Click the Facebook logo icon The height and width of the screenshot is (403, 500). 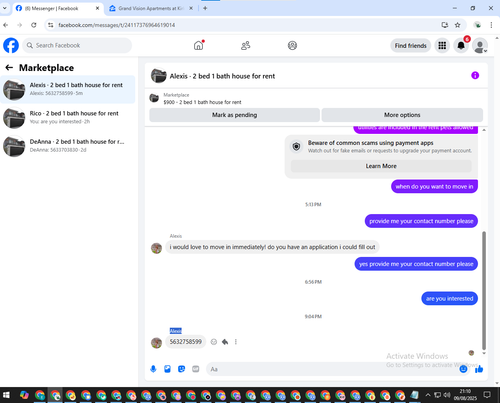point(11,45)
